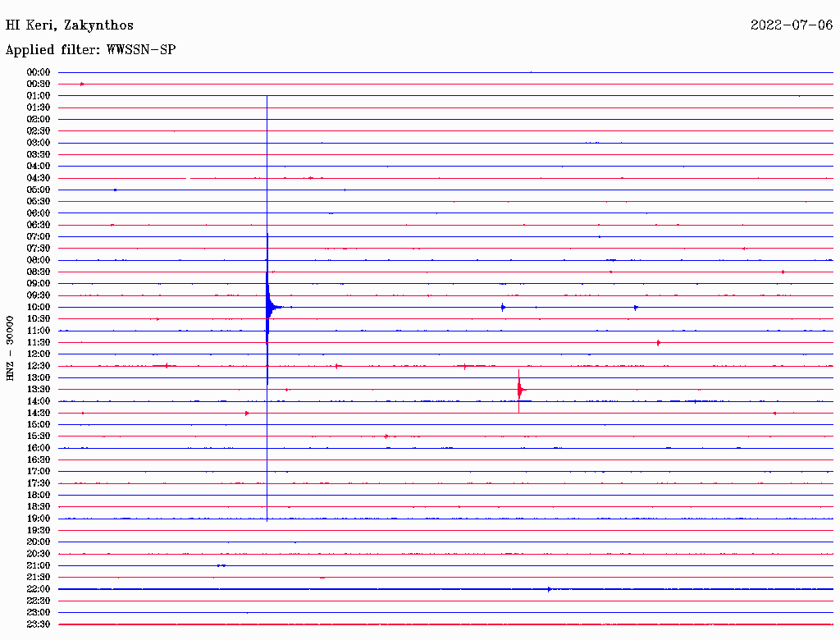Click the red spike late on 11:30 trace

pyautogui.click(x=659, y=342)
